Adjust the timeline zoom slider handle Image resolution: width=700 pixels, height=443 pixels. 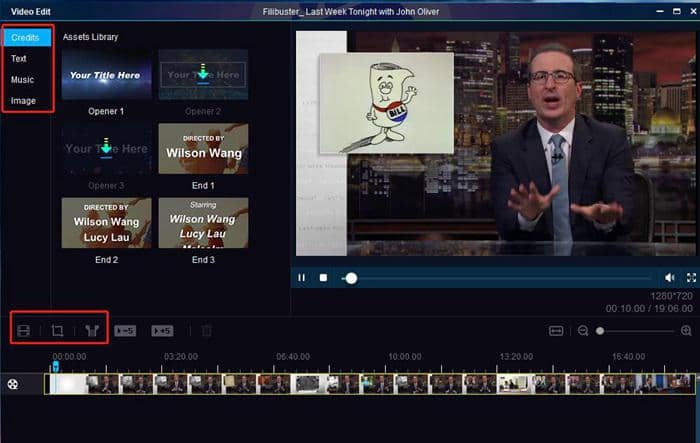tap(600, 331)
